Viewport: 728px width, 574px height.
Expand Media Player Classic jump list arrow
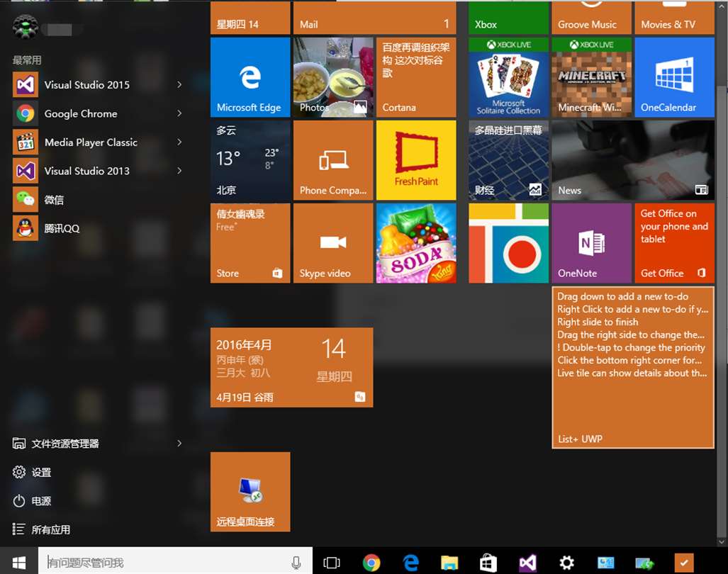click(x=179, y=142)
